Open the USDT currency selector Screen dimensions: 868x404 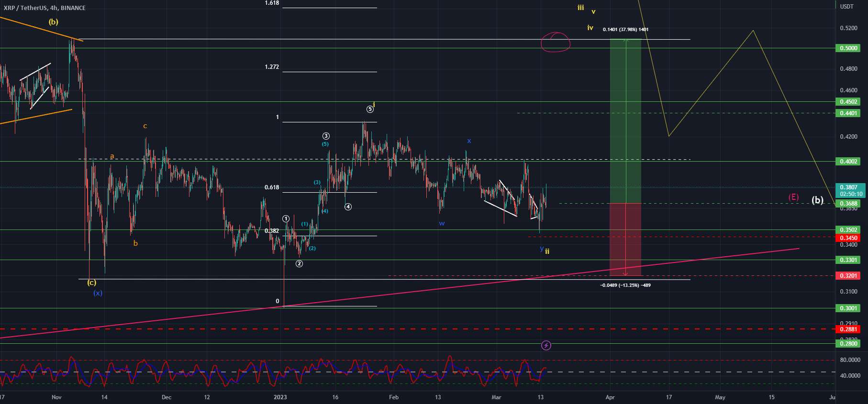847,6
